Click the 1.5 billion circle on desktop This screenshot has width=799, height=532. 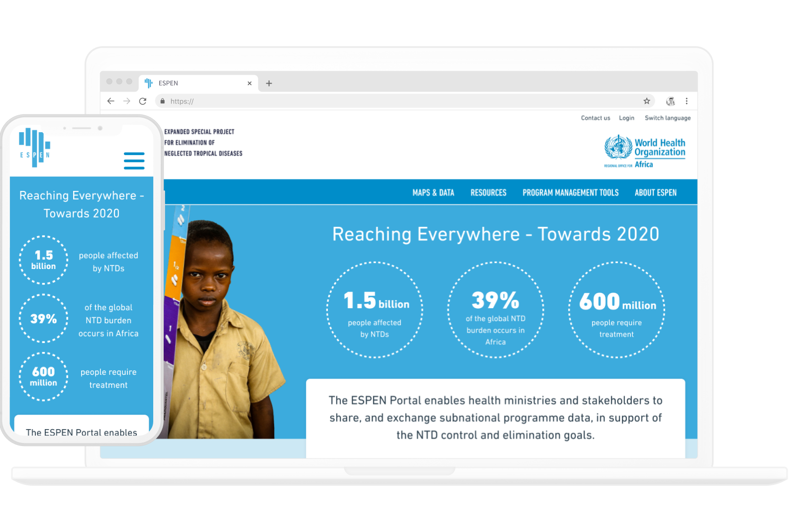[375, 310]
